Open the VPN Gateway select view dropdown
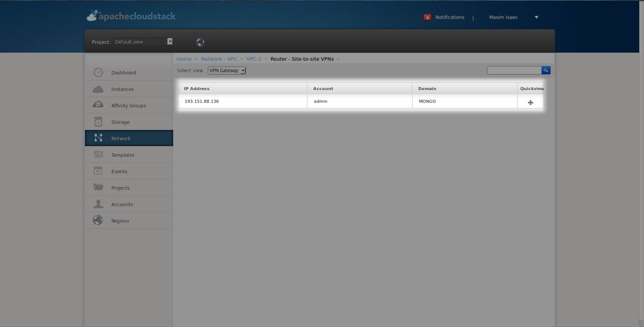644x327 pixels. (x=226, y=70)
